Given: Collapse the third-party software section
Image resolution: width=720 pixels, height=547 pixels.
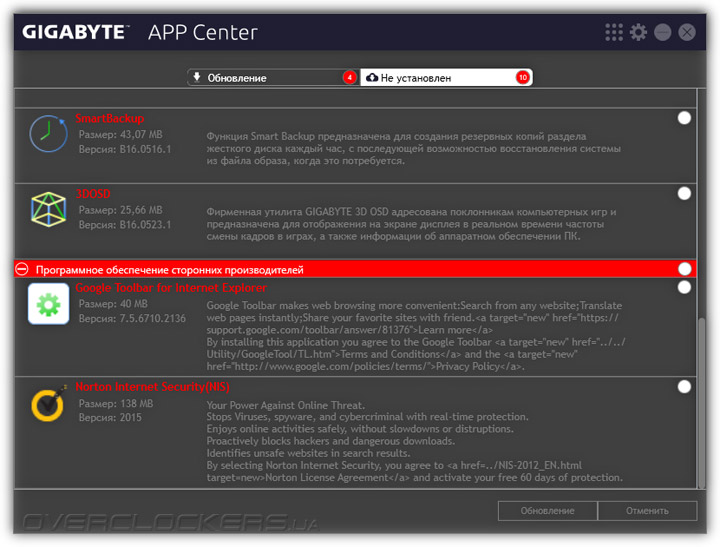Looking at the screenshot, I should [22, 269].
